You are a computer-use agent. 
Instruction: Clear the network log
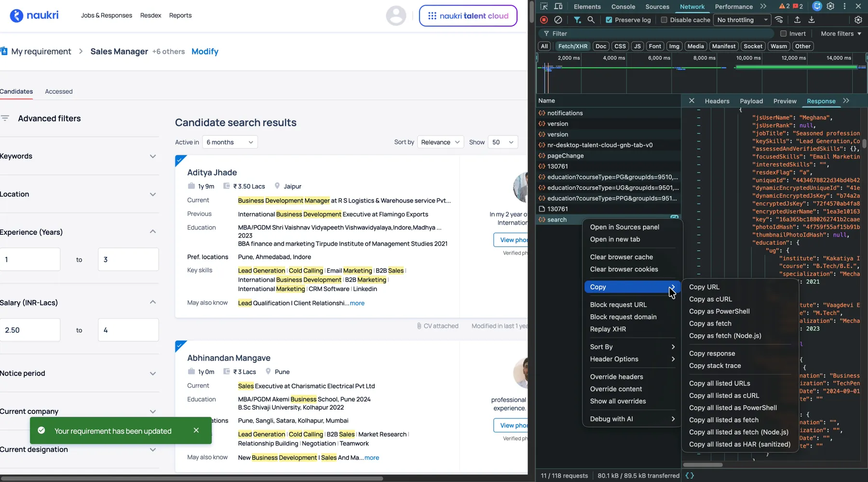558,20
